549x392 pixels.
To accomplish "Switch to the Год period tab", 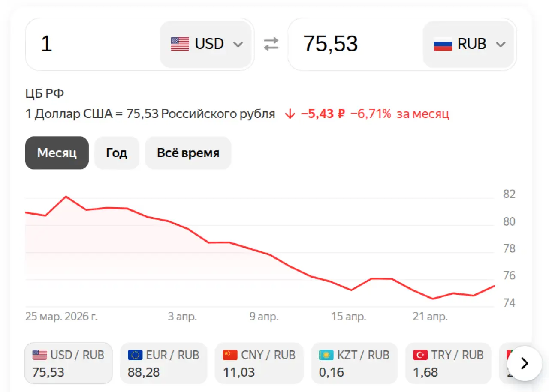I will click(x=117, y=153).
